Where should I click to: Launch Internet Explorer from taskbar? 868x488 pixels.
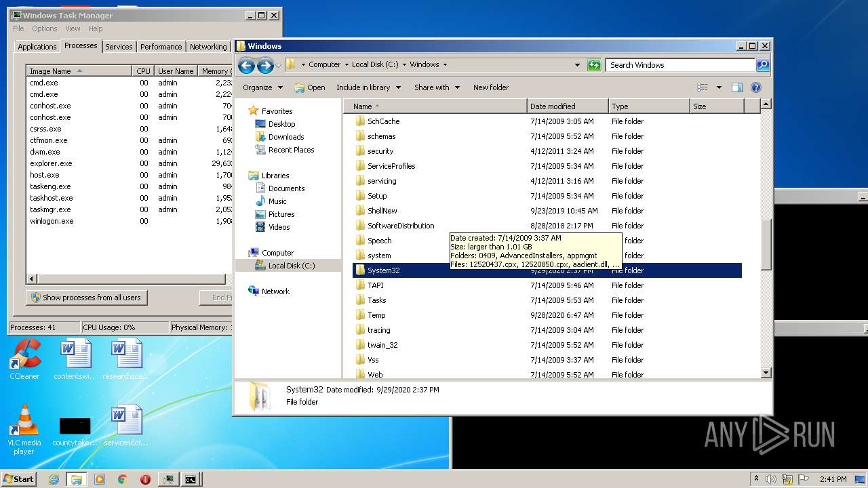coord(54,479)
